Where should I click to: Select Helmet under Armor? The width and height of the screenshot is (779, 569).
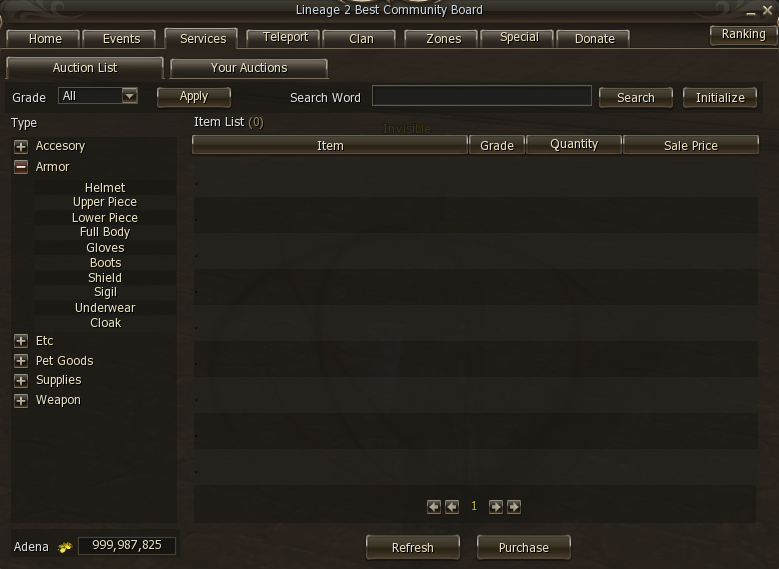coord(105,187)
